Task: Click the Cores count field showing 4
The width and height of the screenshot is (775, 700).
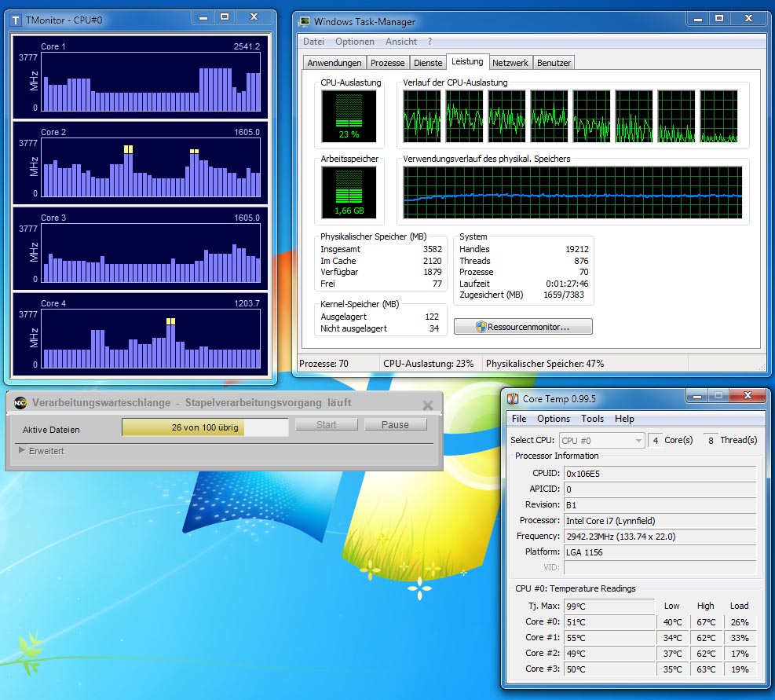Action: [655, 440]
